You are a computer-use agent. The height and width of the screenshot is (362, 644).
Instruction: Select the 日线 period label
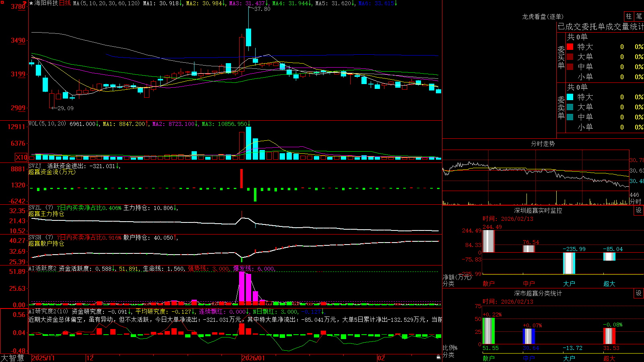coord(65,3)
